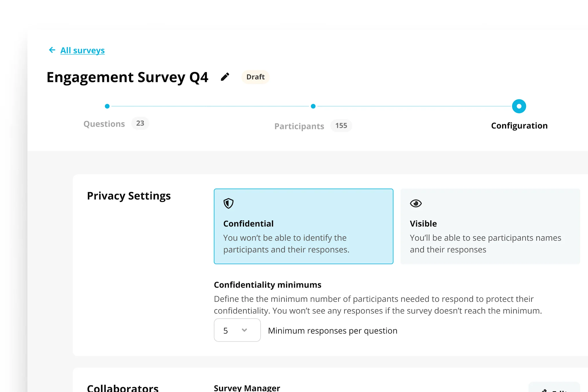This screenshot has width=588, height=392.
Task: Click the back arrow beside All surveys
Action: pyautogui.click(x=52, y=50)
